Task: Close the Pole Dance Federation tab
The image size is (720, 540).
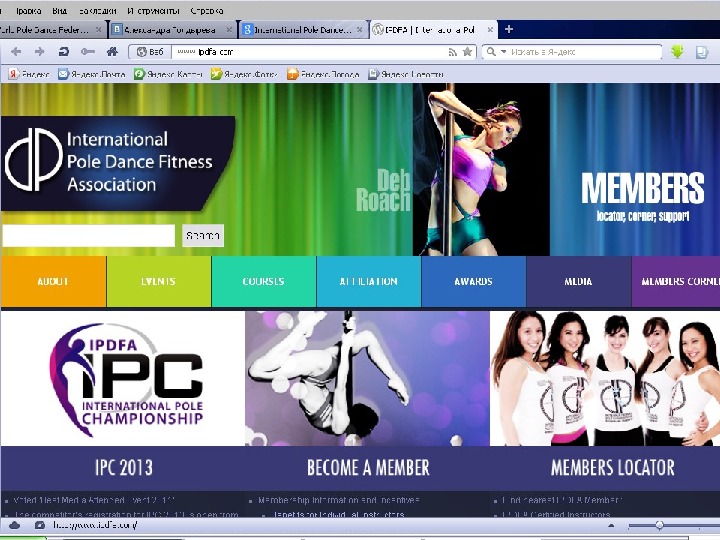Action: tap(98, 30)
